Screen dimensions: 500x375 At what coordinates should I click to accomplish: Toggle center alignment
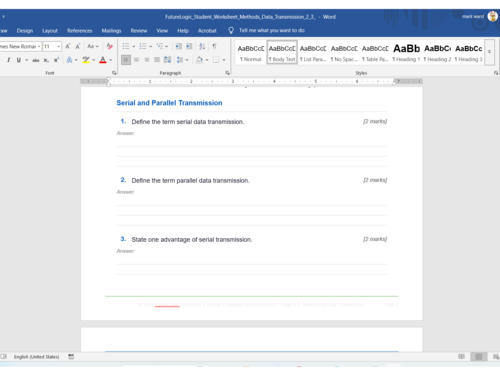(136, 60)
